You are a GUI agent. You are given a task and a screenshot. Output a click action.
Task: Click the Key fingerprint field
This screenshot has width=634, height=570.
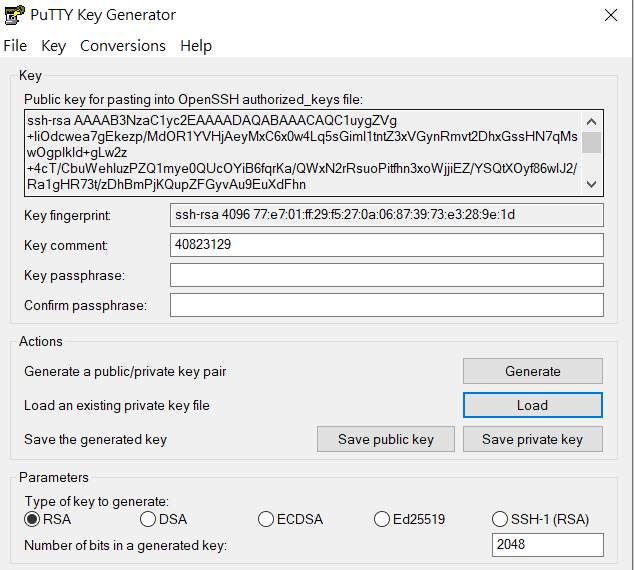click(x=387, y=215)
